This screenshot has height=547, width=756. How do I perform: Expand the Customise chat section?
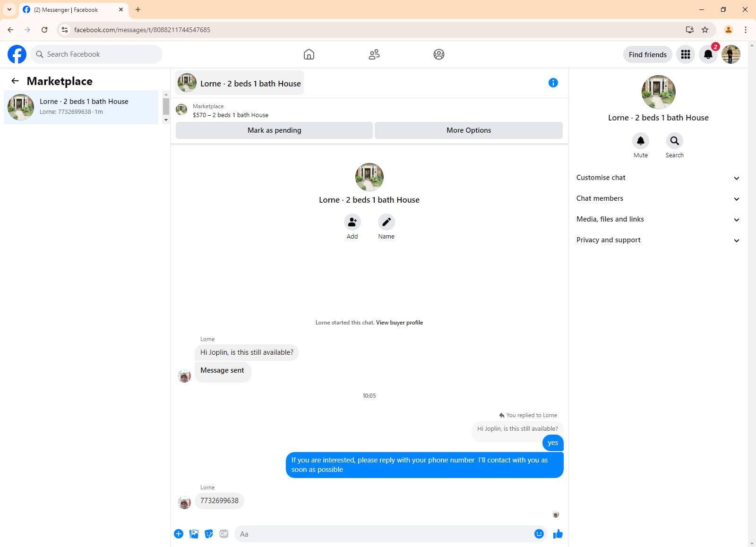pos(658,178)
